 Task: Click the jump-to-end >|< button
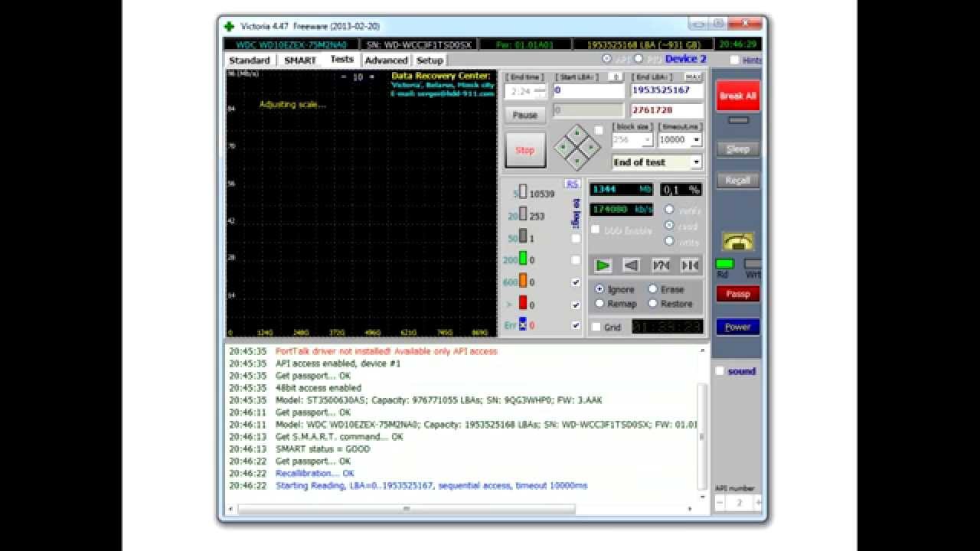pyautogui.click(x=690, y=266)
